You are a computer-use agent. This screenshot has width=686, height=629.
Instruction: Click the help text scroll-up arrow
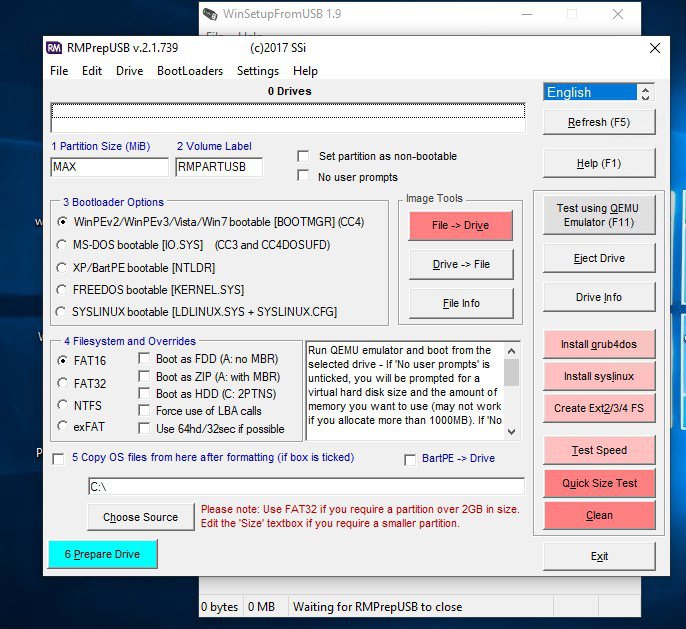click(x=511, y=351)
